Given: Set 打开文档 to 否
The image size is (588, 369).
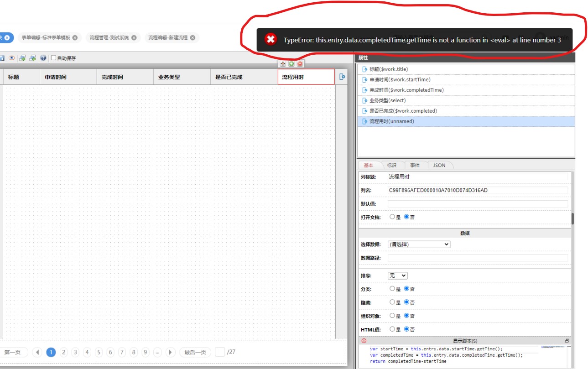Looking at the screenshot, I should (x=406, y=217).
